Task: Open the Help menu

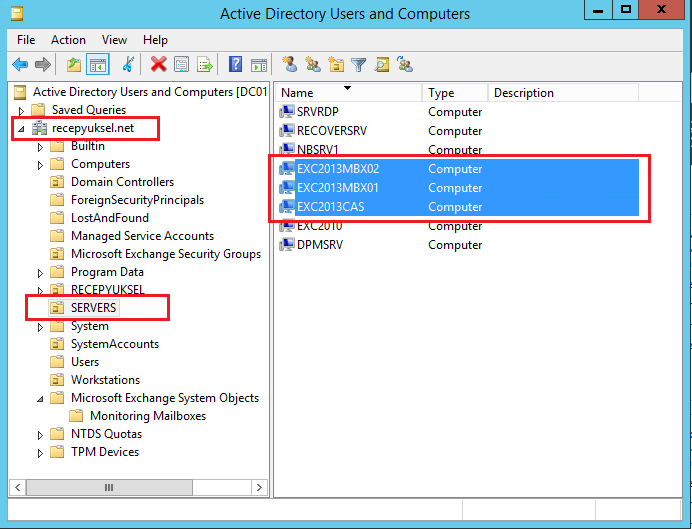Action: click(155, 40)
